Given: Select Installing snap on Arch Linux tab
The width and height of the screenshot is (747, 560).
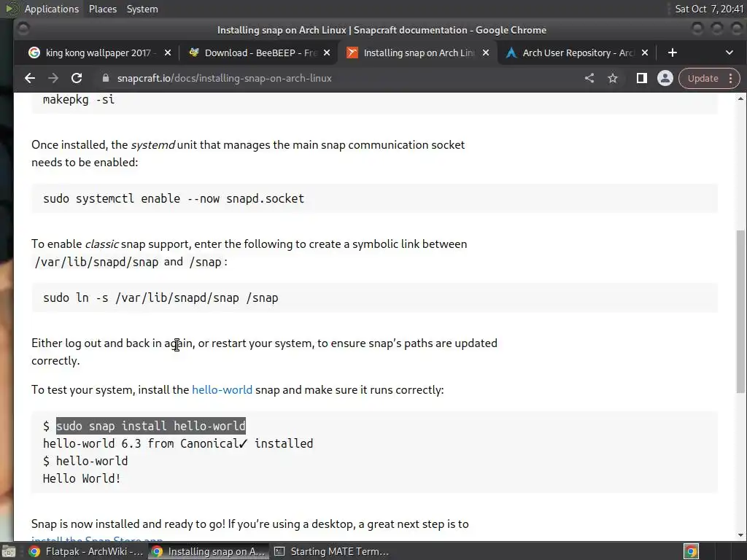Looking at the screenshot, I should (418, 52).
